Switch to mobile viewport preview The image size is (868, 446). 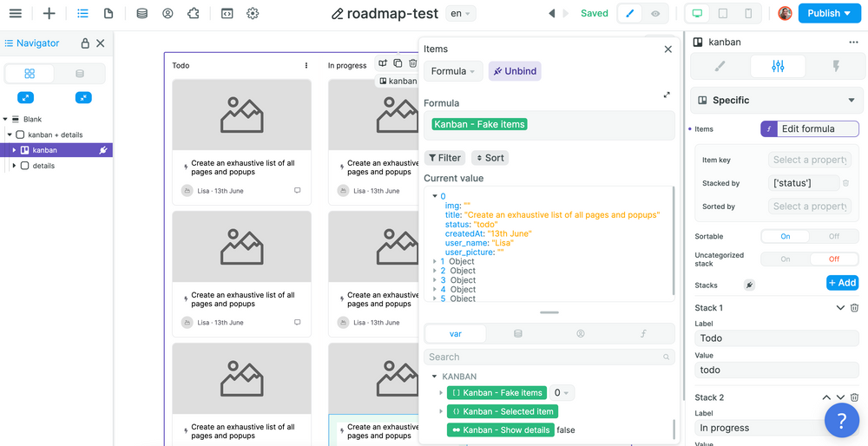pyautogui.click(x=748, y=13)
